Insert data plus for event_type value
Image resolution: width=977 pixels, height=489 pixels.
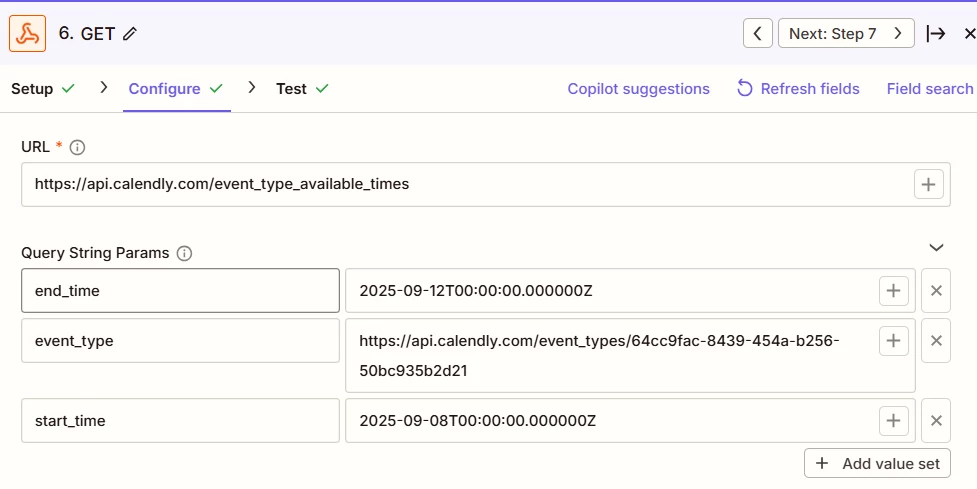[x=894, y=341]
